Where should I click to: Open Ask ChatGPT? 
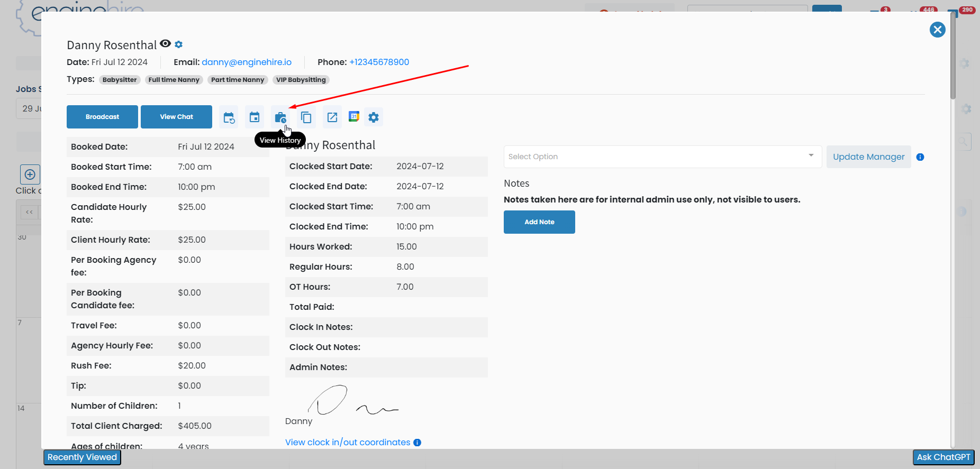(x=943, y=457)
